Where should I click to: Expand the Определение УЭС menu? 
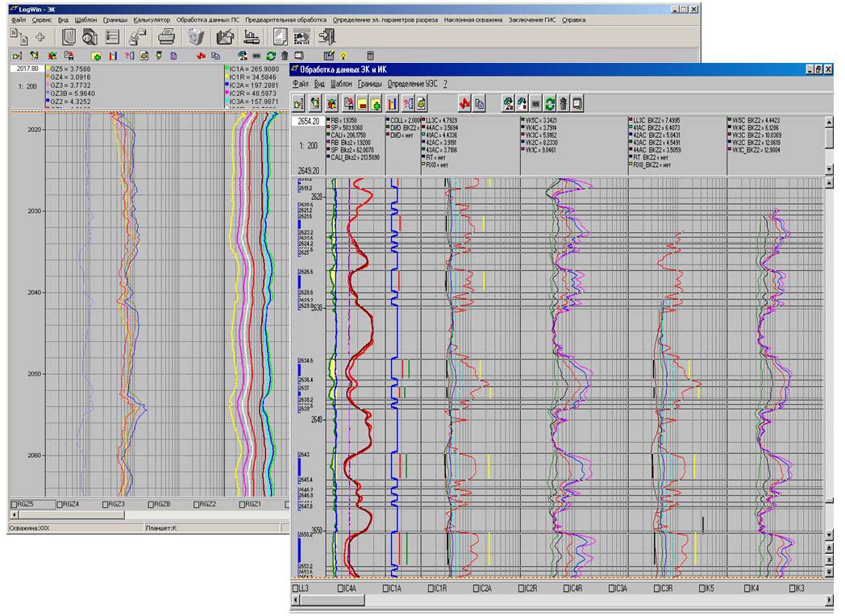[412, 83]
